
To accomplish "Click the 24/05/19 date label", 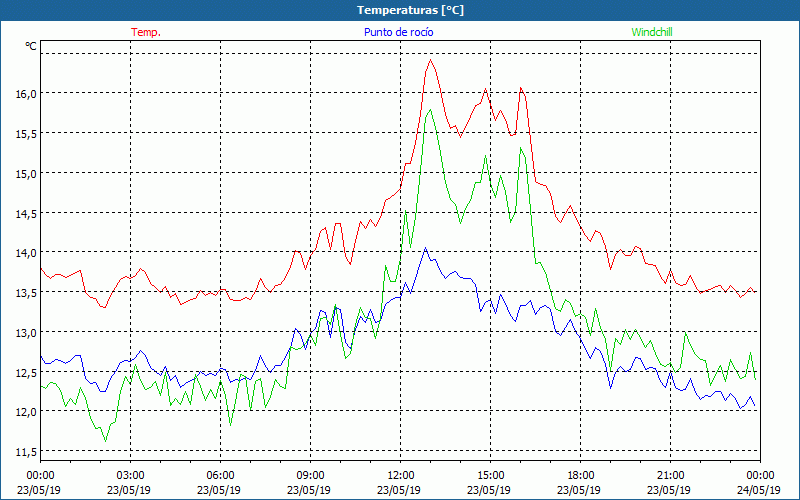I will coord(759,490).
